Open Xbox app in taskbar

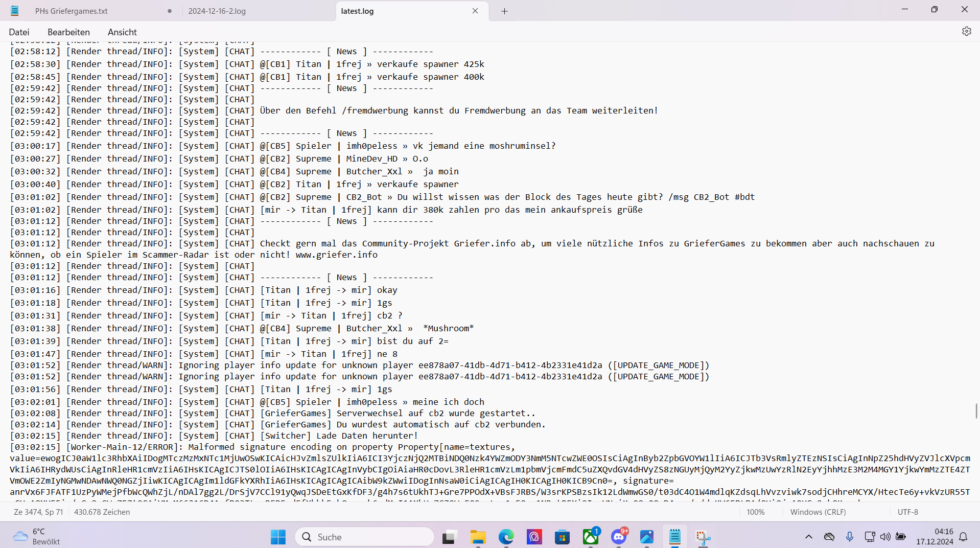pyautogui.click(x=591, y=537)
